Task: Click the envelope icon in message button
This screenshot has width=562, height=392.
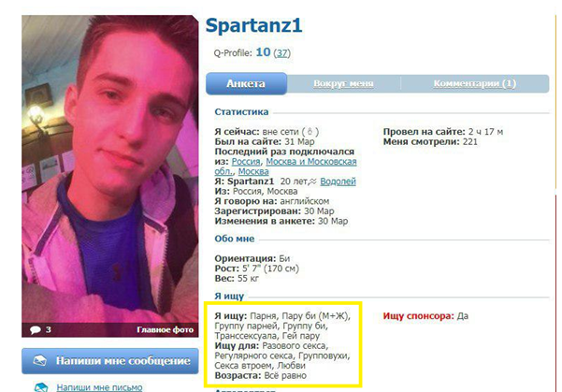Action: [x=39, y=361]
